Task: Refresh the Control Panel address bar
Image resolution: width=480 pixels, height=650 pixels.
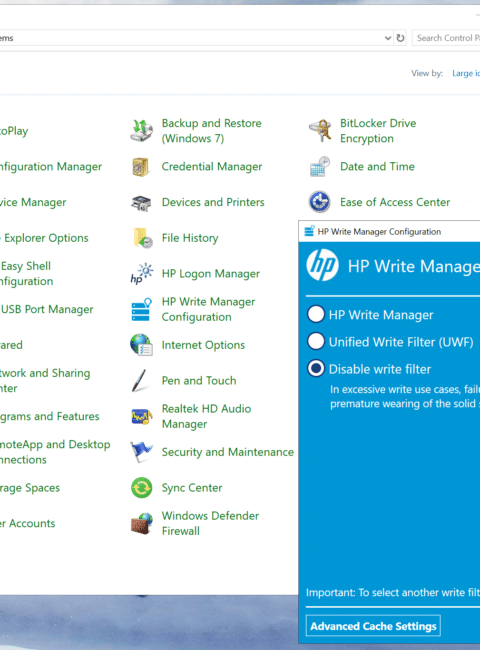Action: (400, 38)
